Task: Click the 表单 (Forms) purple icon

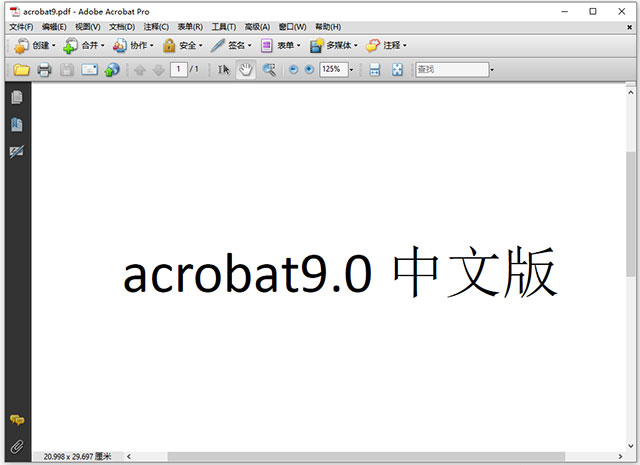Action: [x=267, y=45]
